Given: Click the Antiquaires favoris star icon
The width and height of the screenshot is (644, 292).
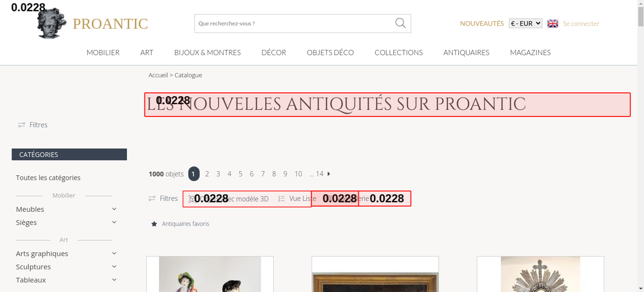Looking at the screenshot, I should point(154,224).
